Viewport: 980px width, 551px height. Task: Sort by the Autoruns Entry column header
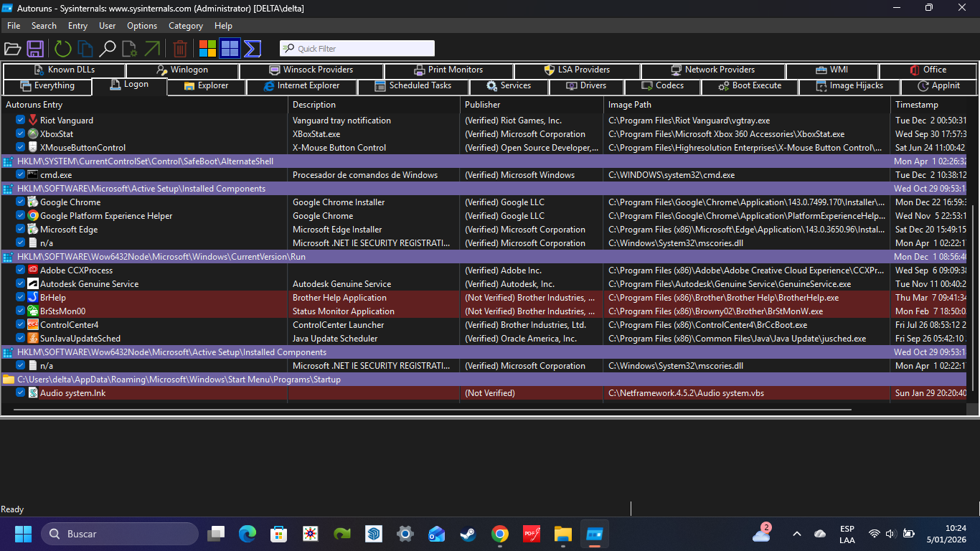(144, 105)
